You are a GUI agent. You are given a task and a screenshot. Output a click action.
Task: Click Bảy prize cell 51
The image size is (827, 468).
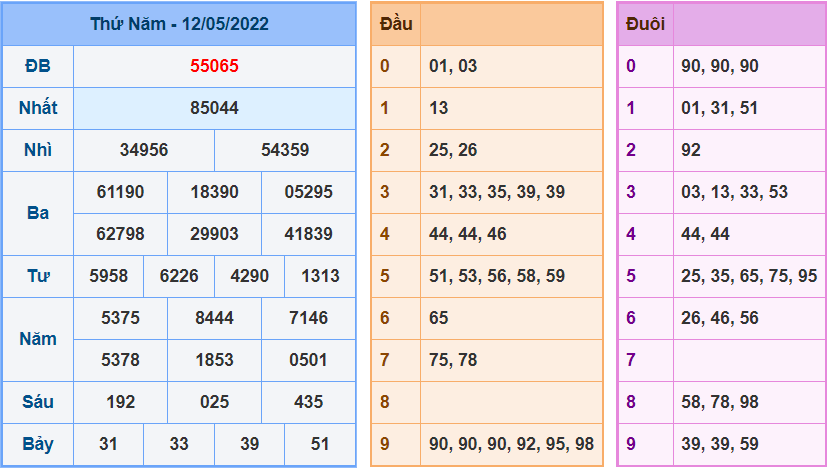320,444
